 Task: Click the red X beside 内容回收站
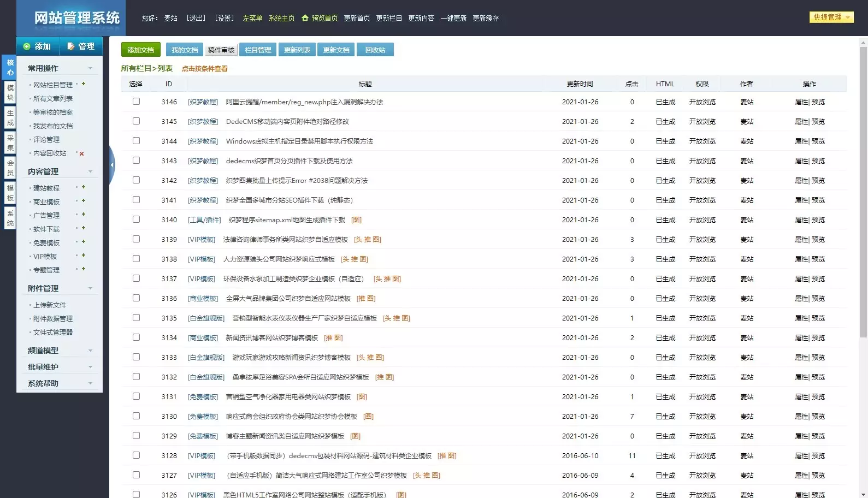point(82,153)
